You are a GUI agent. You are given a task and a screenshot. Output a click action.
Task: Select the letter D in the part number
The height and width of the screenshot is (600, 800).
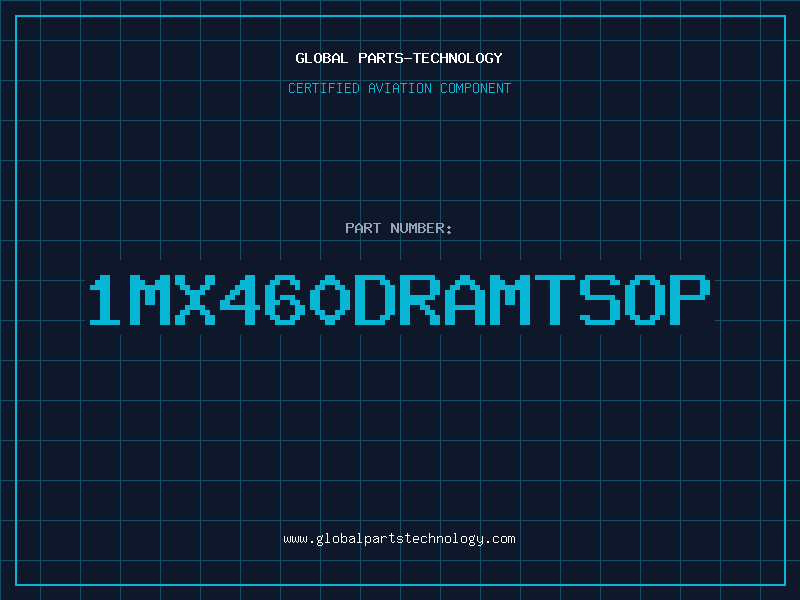pos(377,300)
